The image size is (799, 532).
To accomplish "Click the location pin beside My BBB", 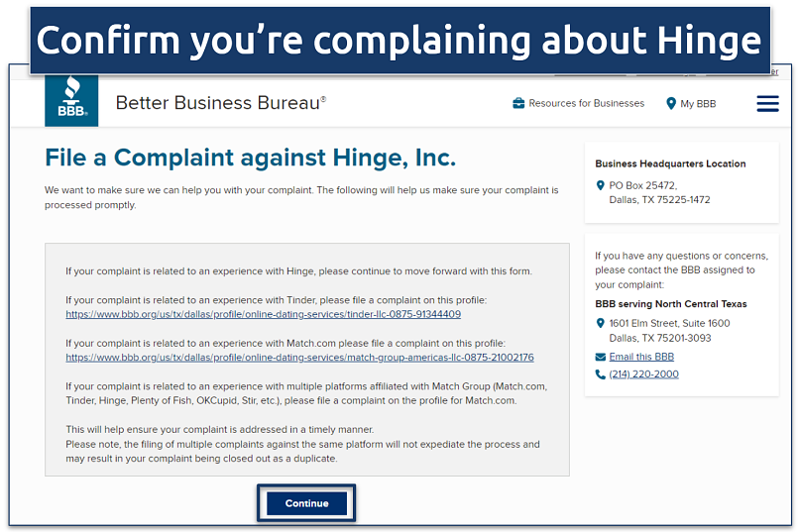I will pyautogui.click(x=671, y=103).
